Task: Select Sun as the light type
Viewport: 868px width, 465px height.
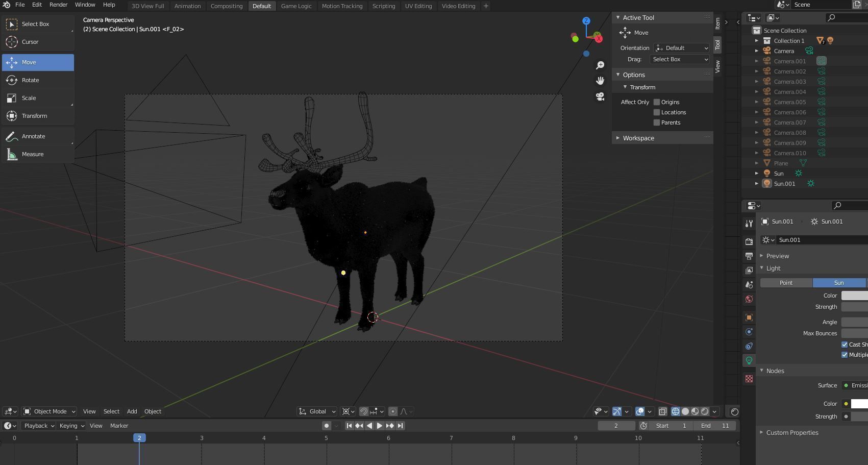Action: [839, 283]
